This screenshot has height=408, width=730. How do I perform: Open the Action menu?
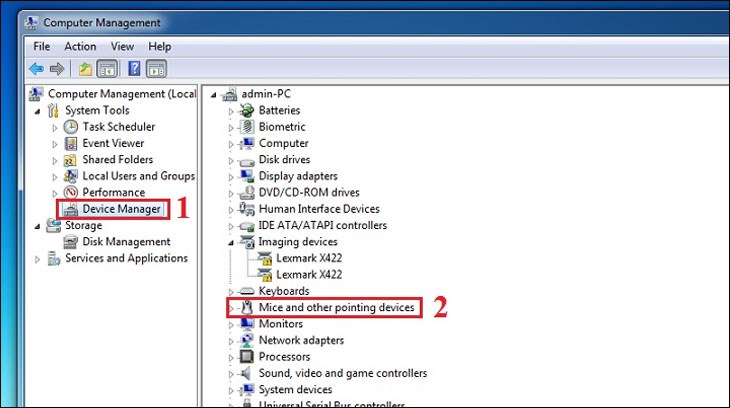[80, 46]
